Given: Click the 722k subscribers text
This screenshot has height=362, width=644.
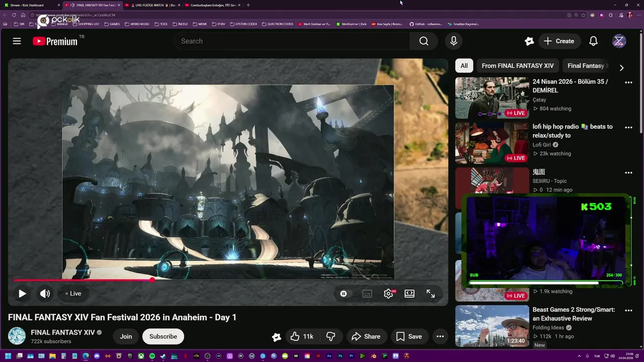Looking at the screenshot, I should pos(51,341).
